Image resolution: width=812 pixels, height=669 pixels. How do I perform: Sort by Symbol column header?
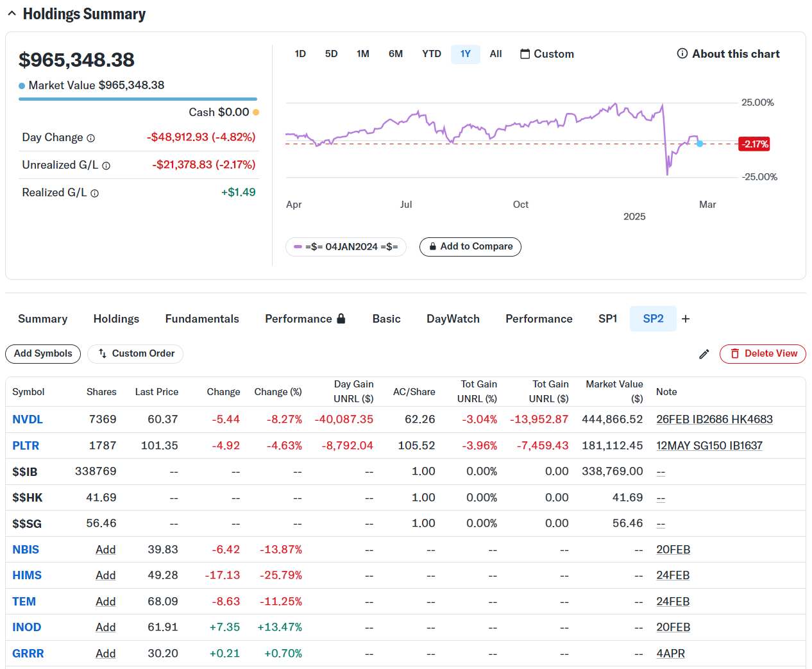28,392
